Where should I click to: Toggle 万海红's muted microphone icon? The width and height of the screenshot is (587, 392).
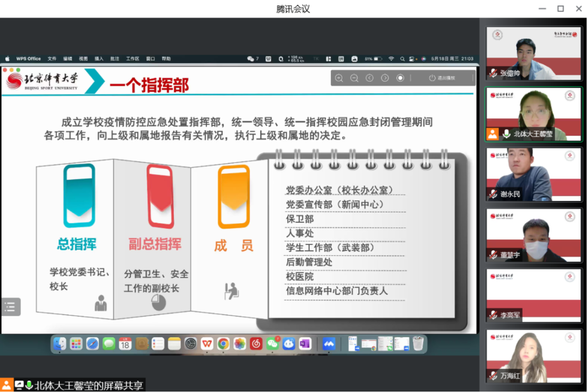point(493,375)
